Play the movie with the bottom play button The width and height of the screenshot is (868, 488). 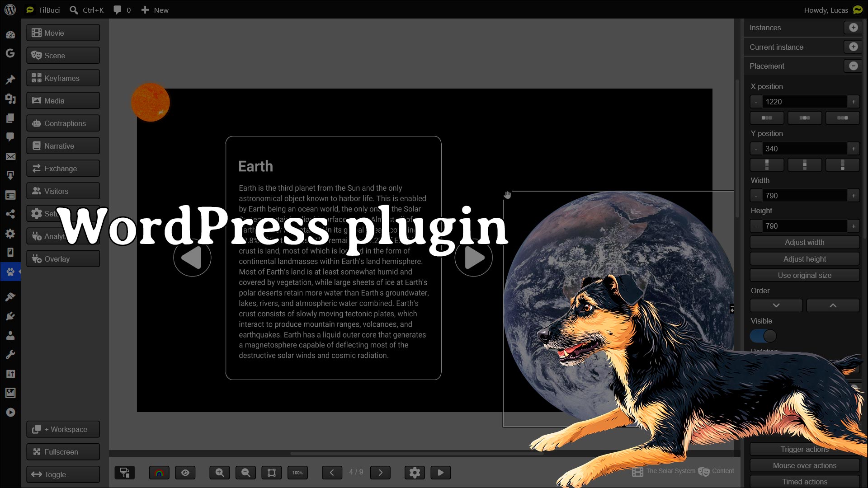click(441, 473)
